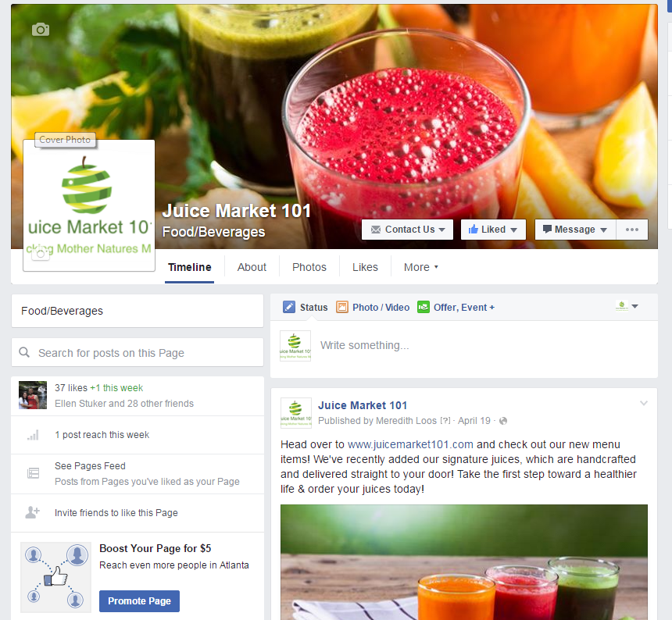The height and width of the screenshot is (620, 672).
Task: Select the Photo / Video composer icon
Action: tap(342, 307)
